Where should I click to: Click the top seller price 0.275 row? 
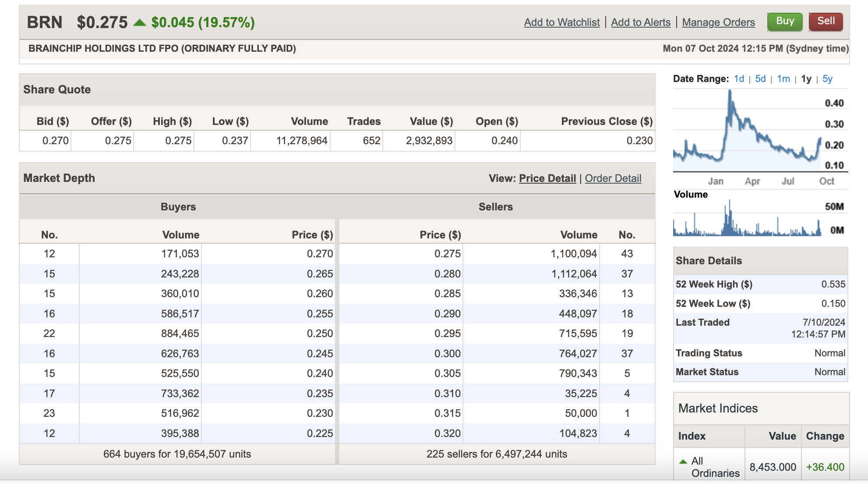447,254
